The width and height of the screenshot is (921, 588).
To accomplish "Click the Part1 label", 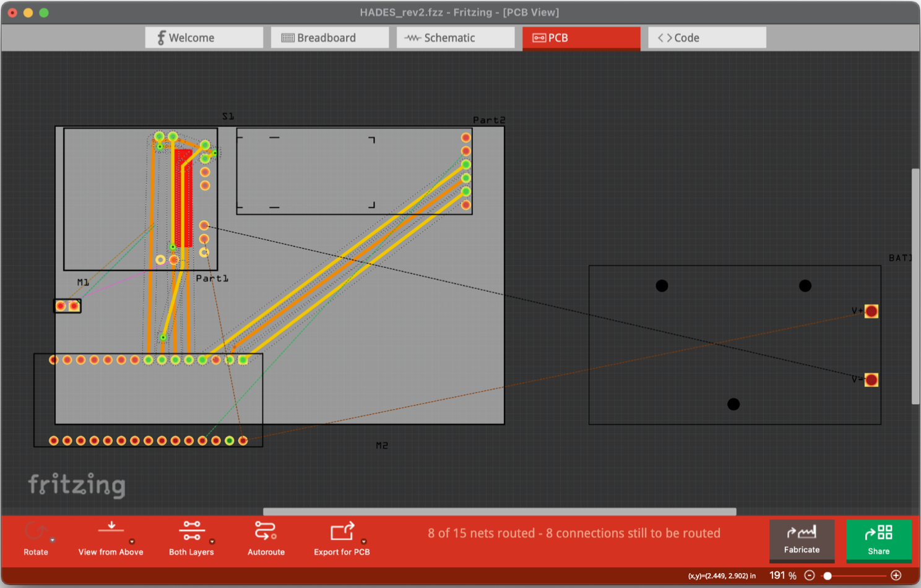I will point(212,279).
